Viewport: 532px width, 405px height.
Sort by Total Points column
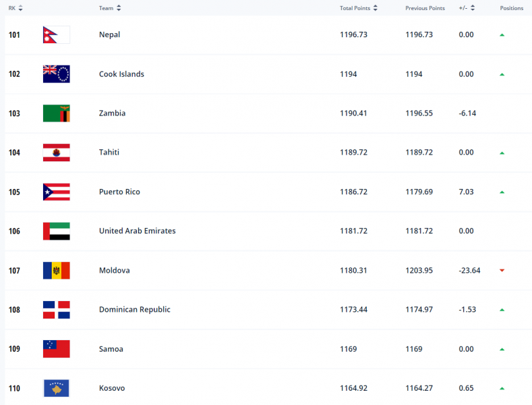[x=376, y=8]
